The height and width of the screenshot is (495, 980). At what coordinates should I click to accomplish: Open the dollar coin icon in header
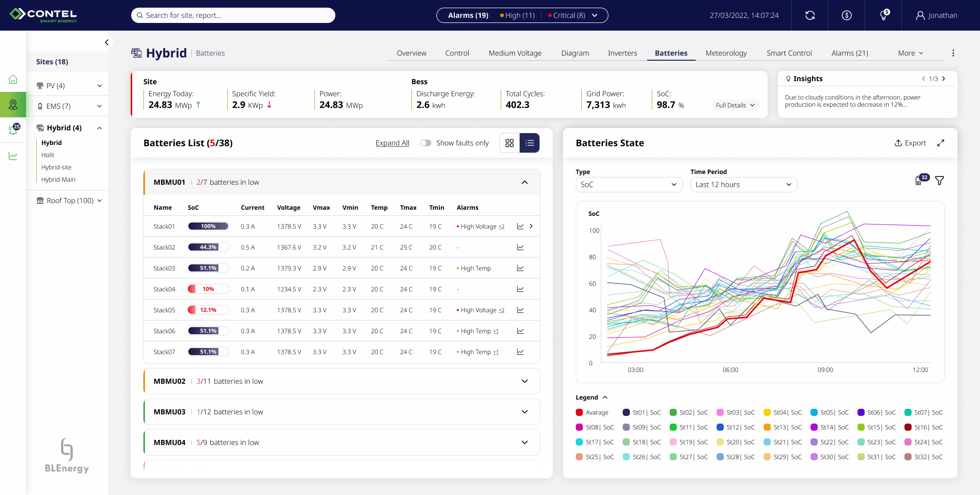[847, 15]
